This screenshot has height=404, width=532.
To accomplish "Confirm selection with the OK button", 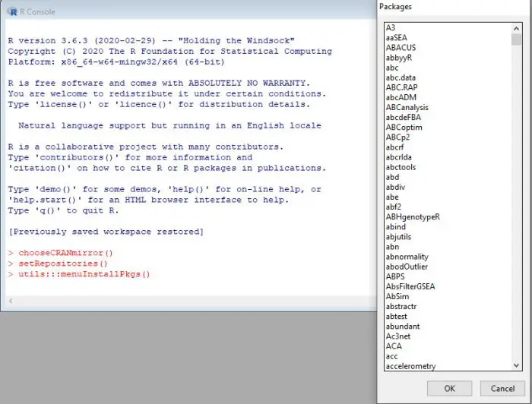I will click(x=449, y=388).
